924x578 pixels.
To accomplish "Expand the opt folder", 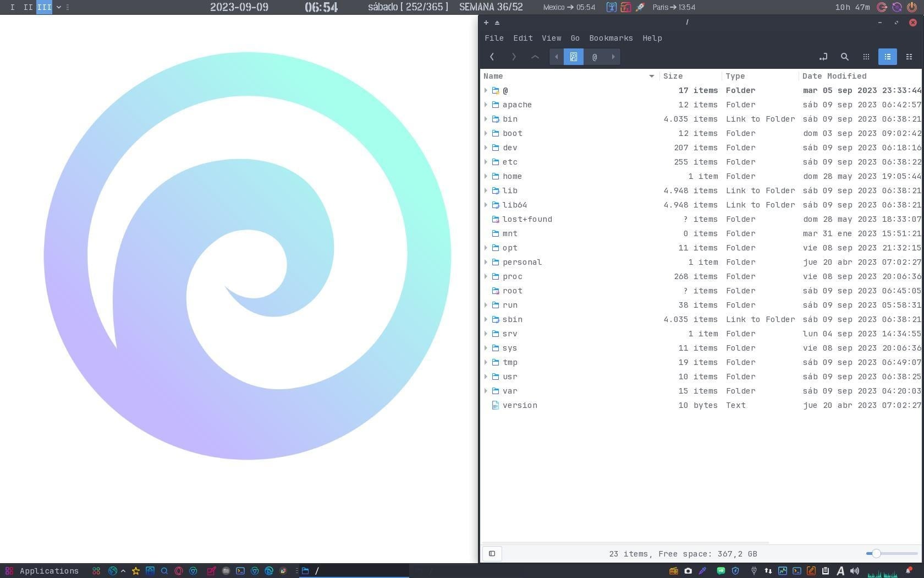I will pyautogui.click(x=486, y=248).
